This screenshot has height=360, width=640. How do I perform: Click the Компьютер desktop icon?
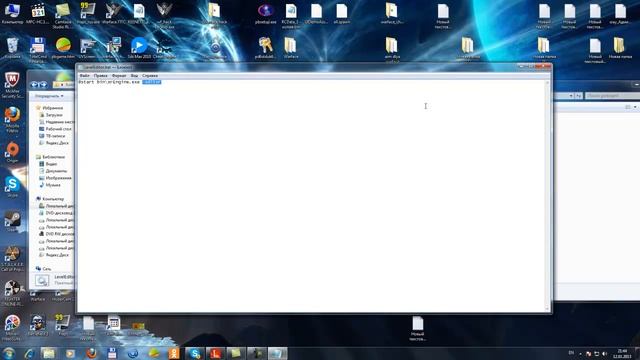coord(12,13)
